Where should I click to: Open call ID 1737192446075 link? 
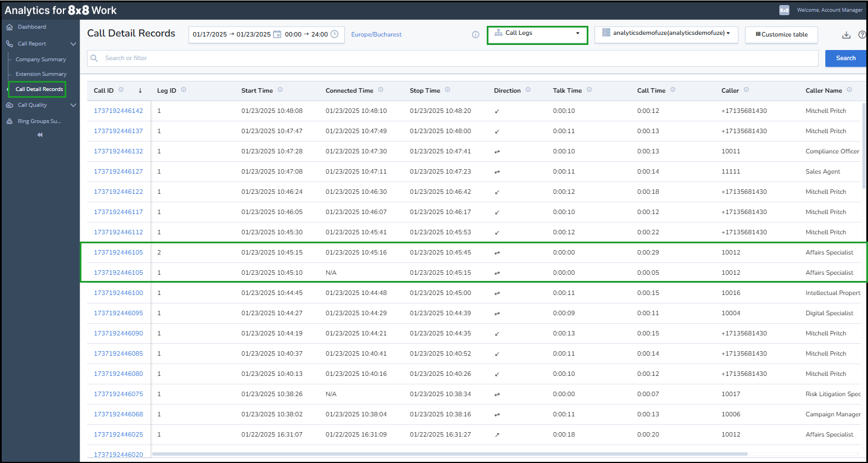coord(118,394)
